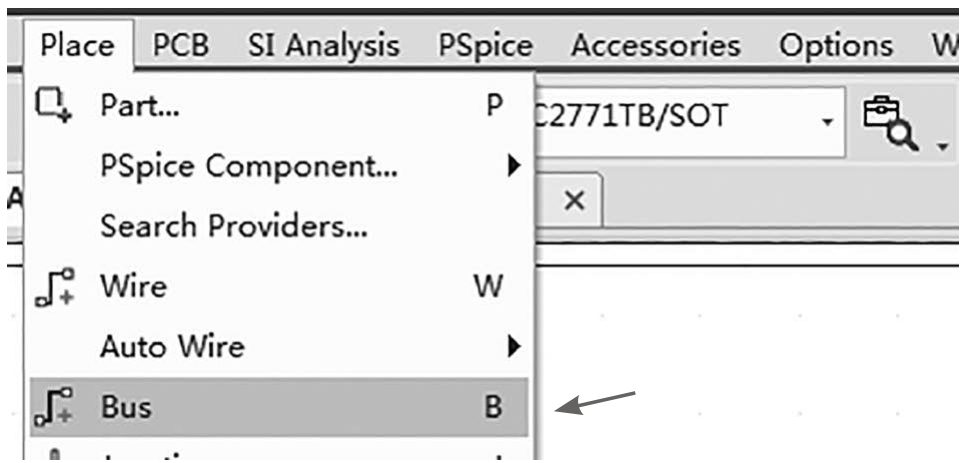Open the toolbox search icon

pos(889,124)
